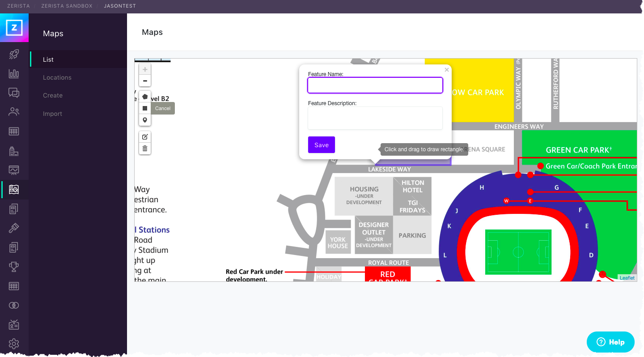The image size is (644, 357).
Task: Open the bar chart analytics icon
Action: click(14, 73)
